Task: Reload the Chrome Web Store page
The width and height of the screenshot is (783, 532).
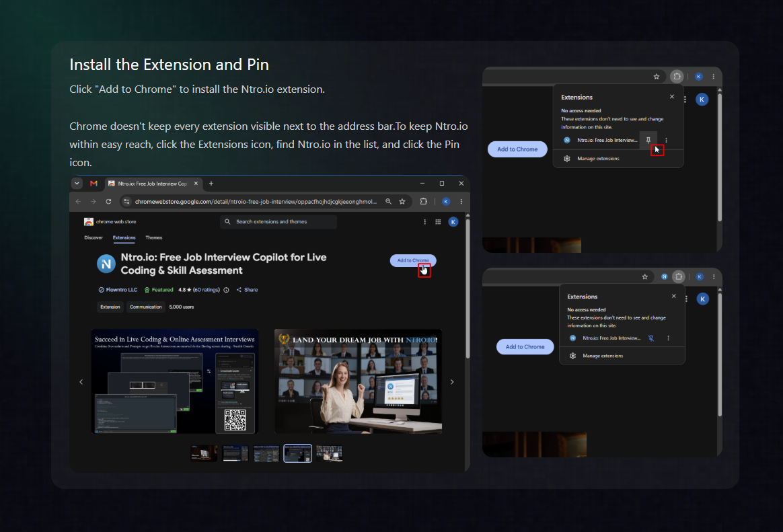Action: pyautogui.click(x=108, y=202)
